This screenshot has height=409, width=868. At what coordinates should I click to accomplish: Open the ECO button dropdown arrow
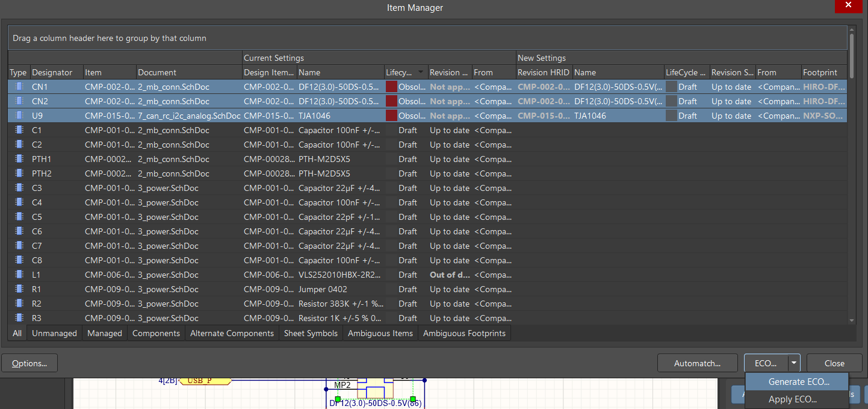coord(794,363)
